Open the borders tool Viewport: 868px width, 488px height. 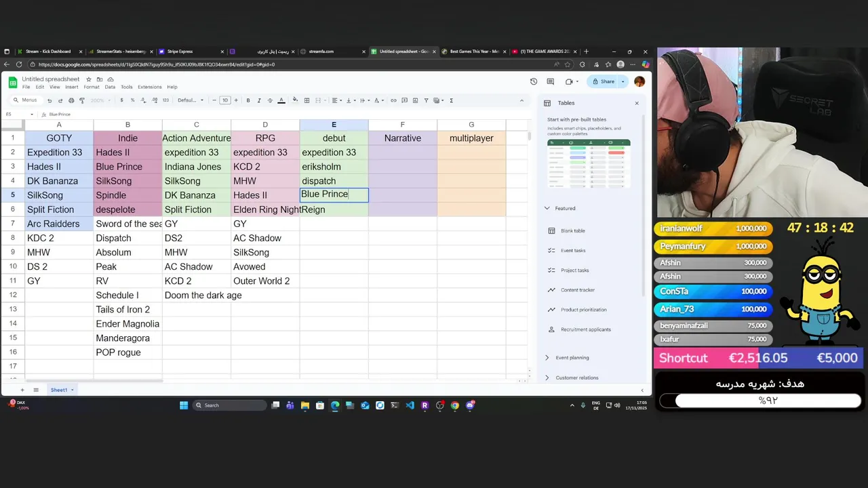(307, 100)
